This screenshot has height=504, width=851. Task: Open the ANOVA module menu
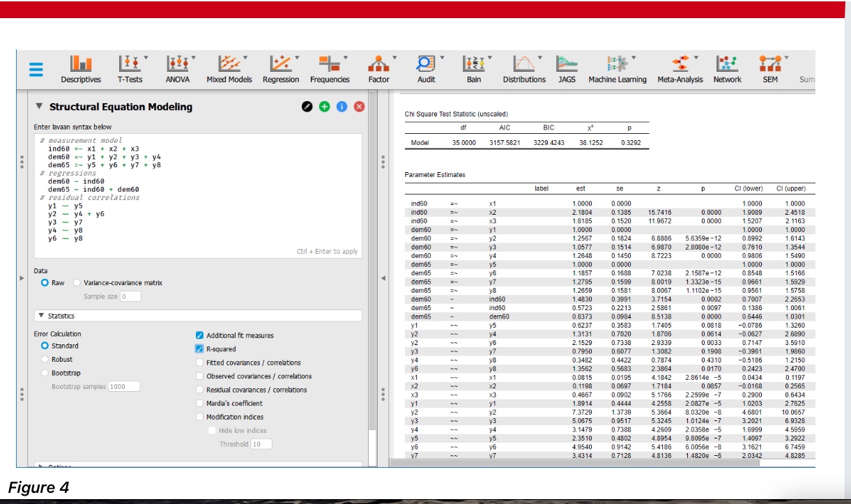(178, 69)
